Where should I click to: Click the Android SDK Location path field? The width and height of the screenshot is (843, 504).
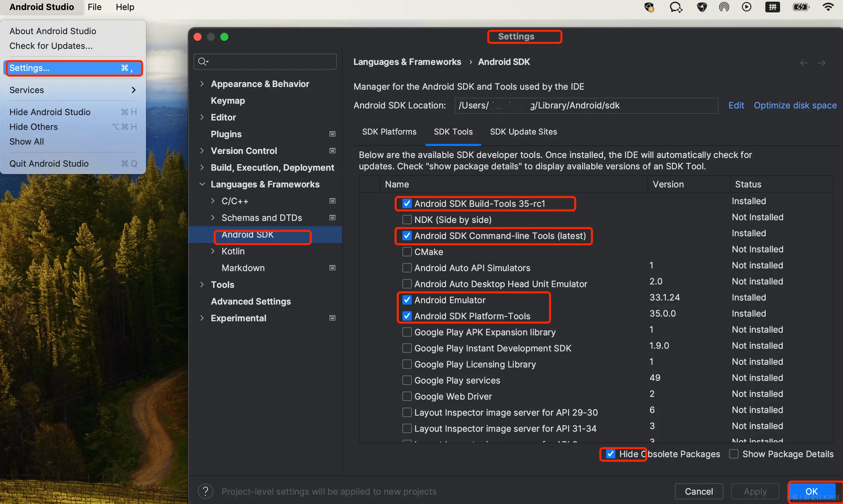tap(586, 105)
